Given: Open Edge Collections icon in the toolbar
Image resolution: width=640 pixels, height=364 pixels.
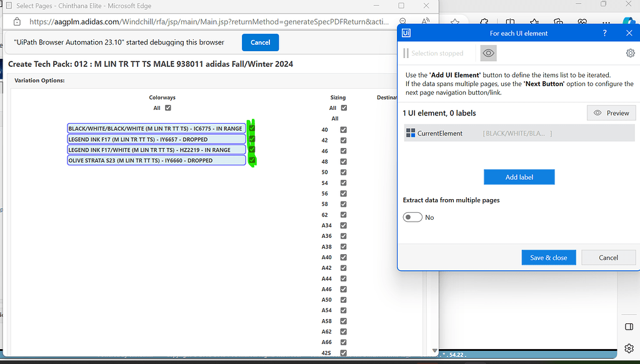Looking at the screenshot, I should [x=557, y=21].
